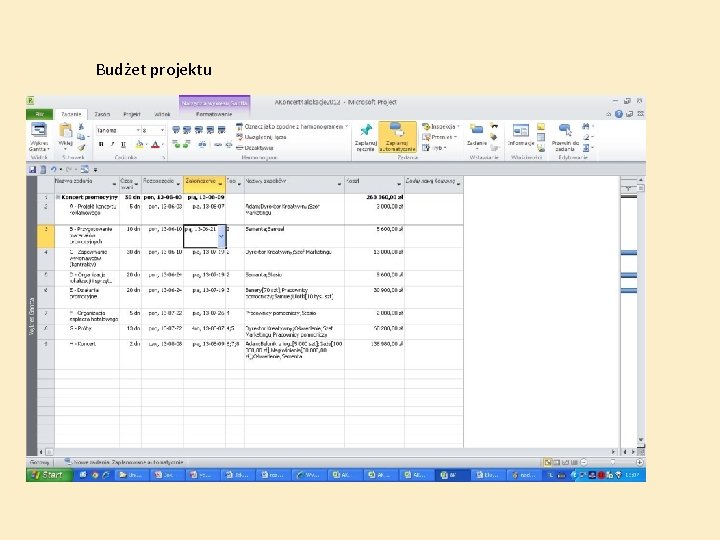Click the 50% complete progress icon
720x540 pixels.
pos(199,130)
